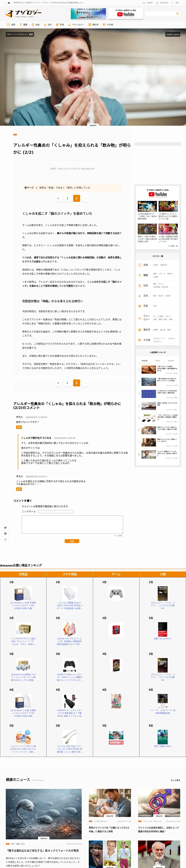Screen dimensions: 186x868
Task: Open the 生物学 subcategory link
Action: pyautogui.click(x=156, y=265)
